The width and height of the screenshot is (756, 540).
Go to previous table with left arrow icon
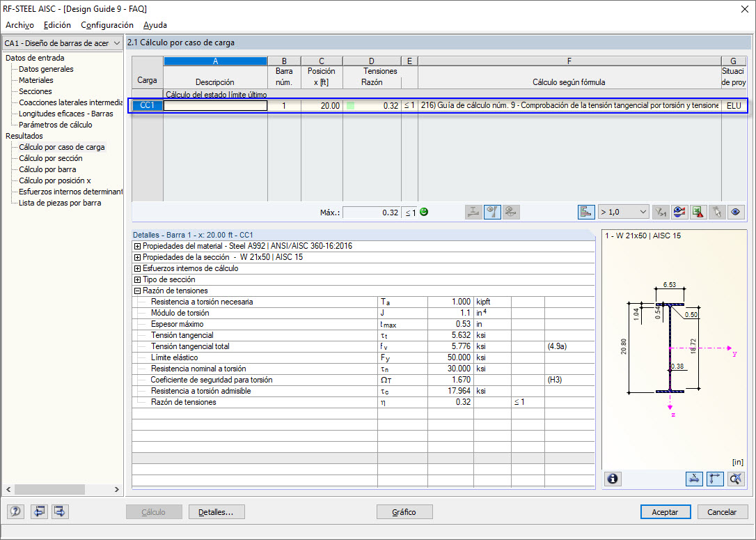(x=39, y=511)
